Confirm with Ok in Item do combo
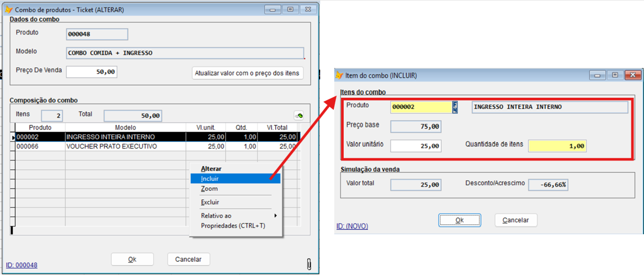The image size is (644, 275). [459, 220]
